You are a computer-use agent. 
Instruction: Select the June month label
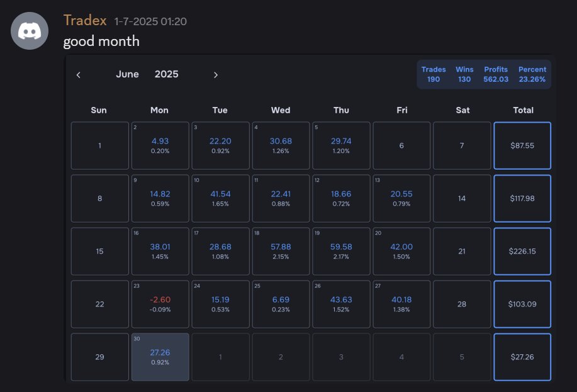[x=127, y=74]
